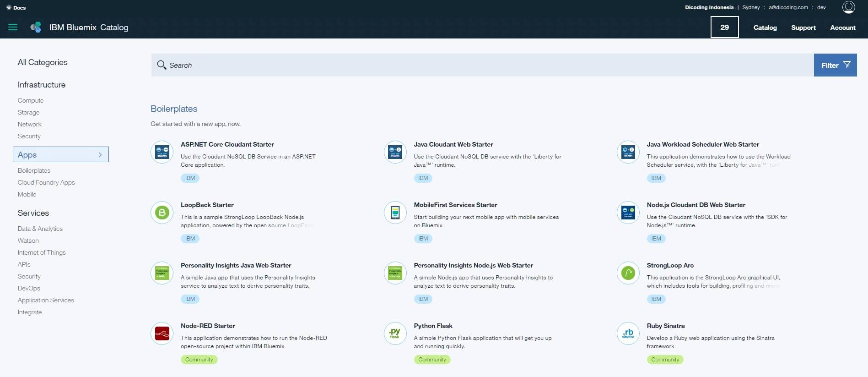Click a@dicoding.com account label
The image size is (868, 377).
788,7
